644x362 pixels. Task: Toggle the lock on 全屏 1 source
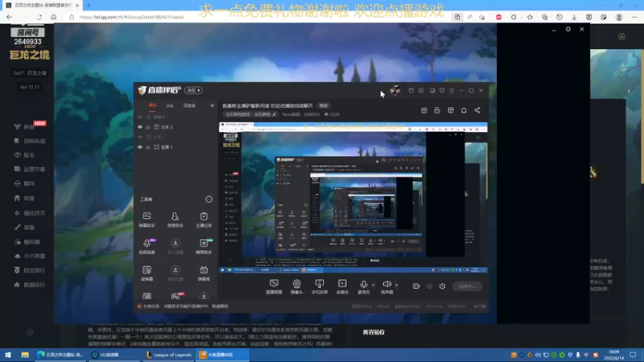pos(148,147)
